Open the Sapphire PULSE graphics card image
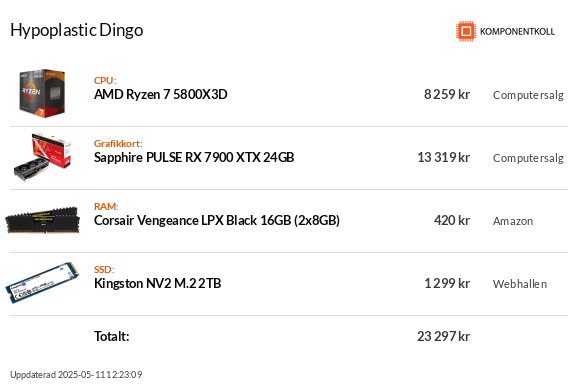This screenshot has height=388, width=577. point(42,157)
